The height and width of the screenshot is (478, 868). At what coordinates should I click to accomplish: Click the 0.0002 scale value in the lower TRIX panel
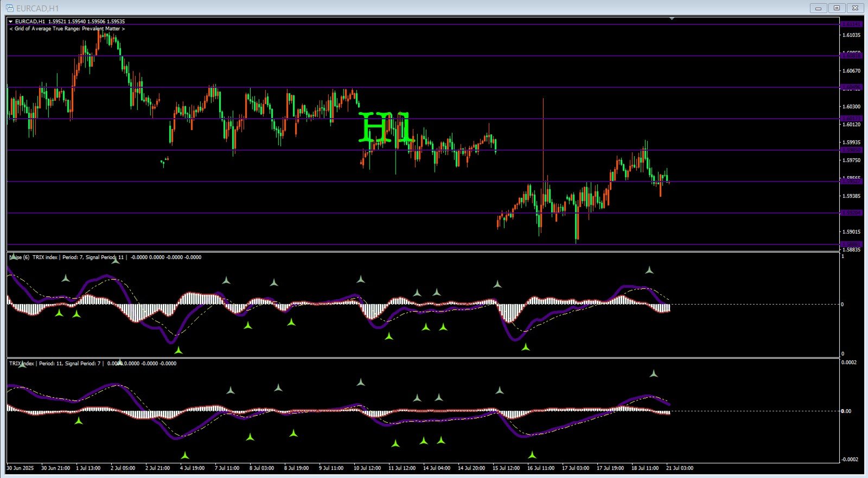(850, 363)
